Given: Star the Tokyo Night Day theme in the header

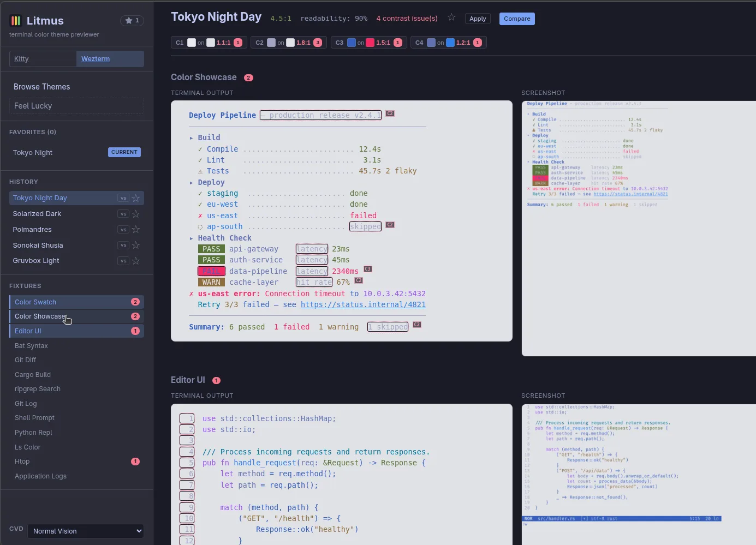Looking at the screenshot, I should tap(451, 17).
